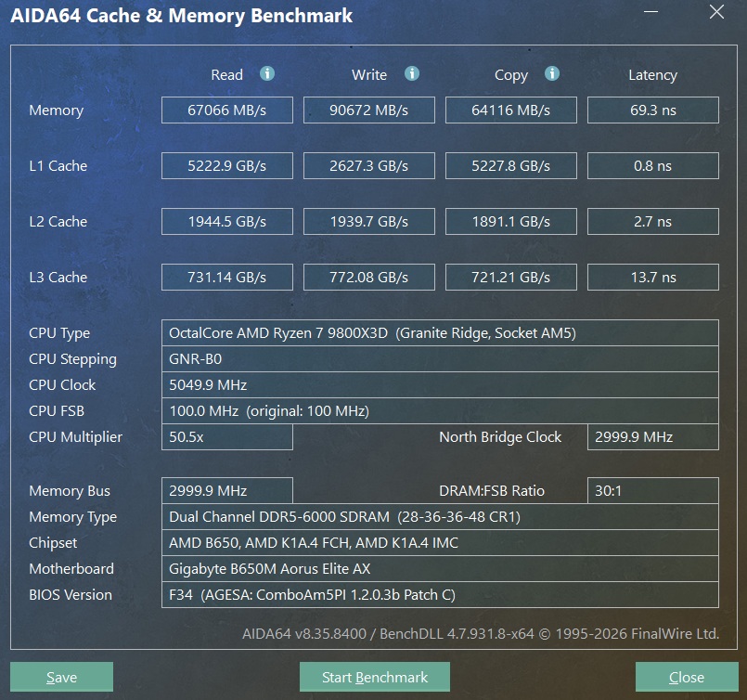The height and width of the screenshot is (700, 747).
Task: Close the window with the X icon
Action: click(716, 12)
